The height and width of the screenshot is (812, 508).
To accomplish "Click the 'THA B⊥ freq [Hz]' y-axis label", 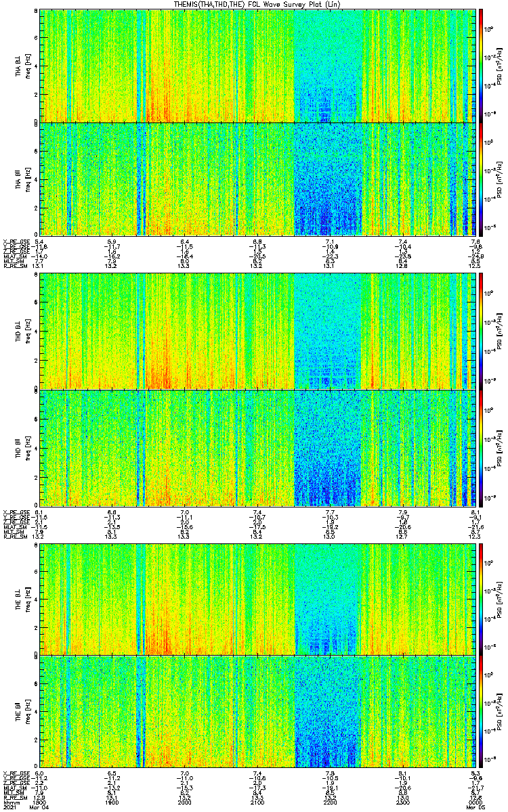I will 24,65.
